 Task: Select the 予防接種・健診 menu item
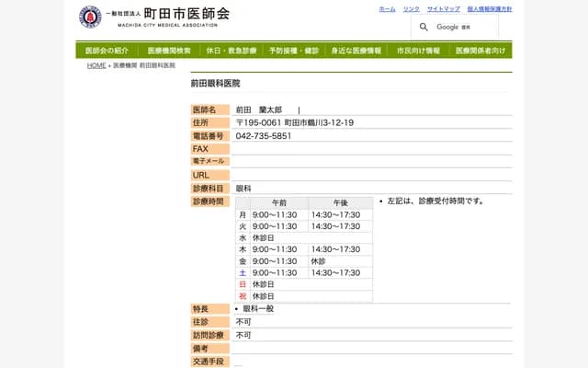[x=294, y=51]
